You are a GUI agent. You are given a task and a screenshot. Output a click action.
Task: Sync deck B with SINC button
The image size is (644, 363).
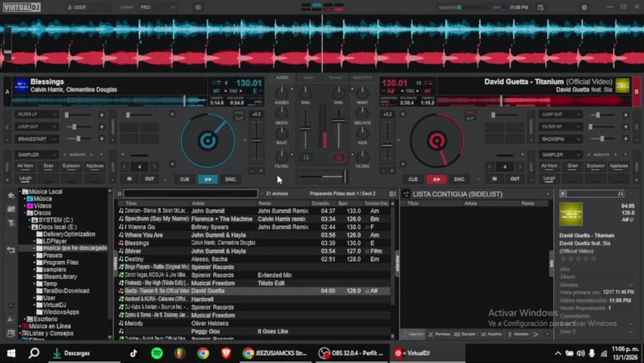click(x=460, y=179)
